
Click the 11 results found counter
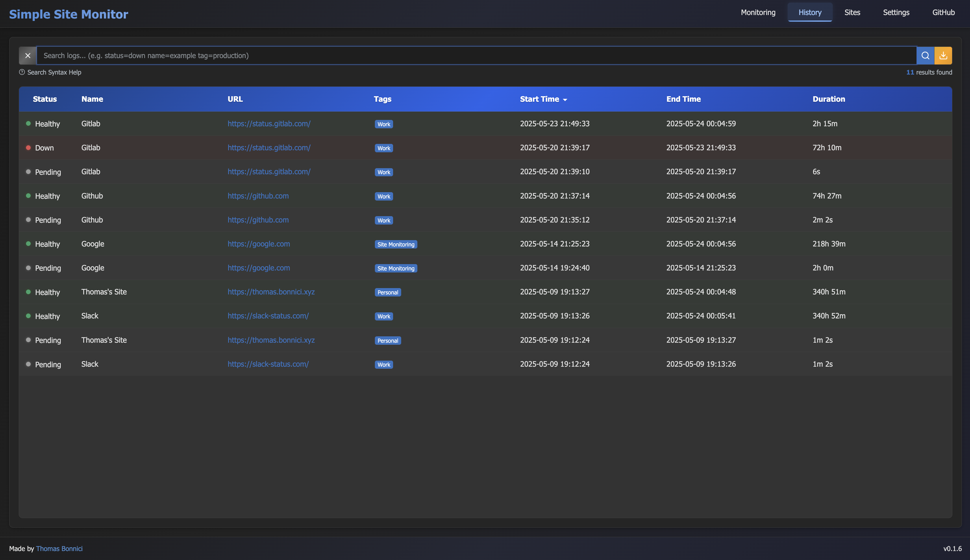(x=929, y=72)
